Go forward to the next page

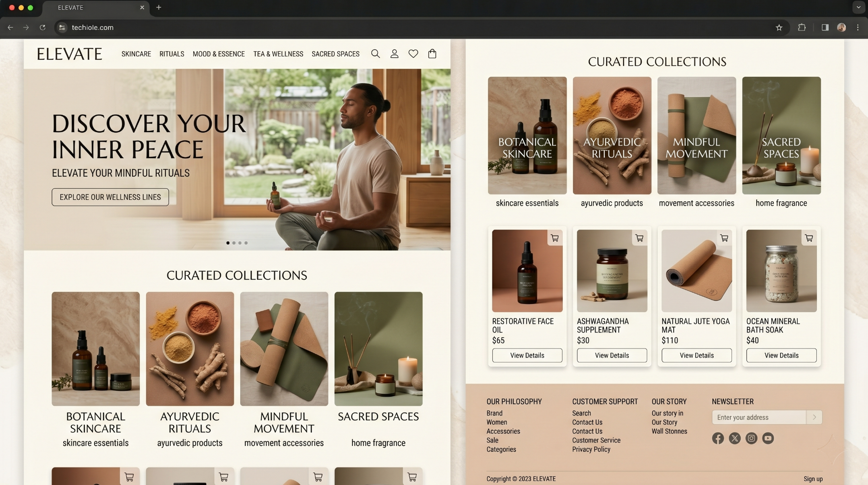[x=26, y=28]
